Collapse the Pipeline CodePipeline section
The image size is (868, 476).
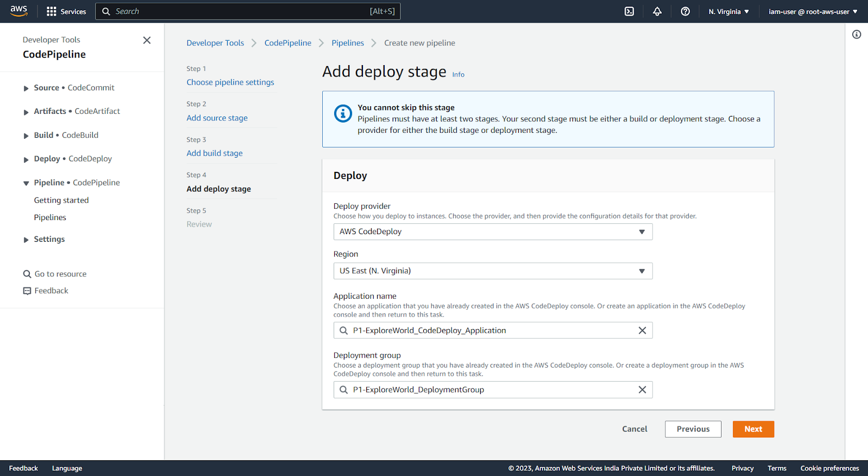pyautogui.click(x=25, y=183)
